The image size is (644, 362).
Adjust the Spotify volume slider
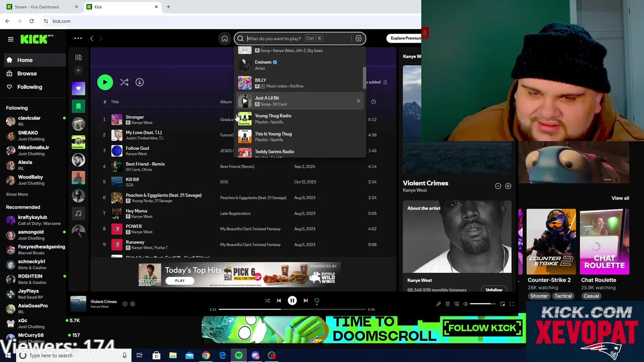point(483,304)
